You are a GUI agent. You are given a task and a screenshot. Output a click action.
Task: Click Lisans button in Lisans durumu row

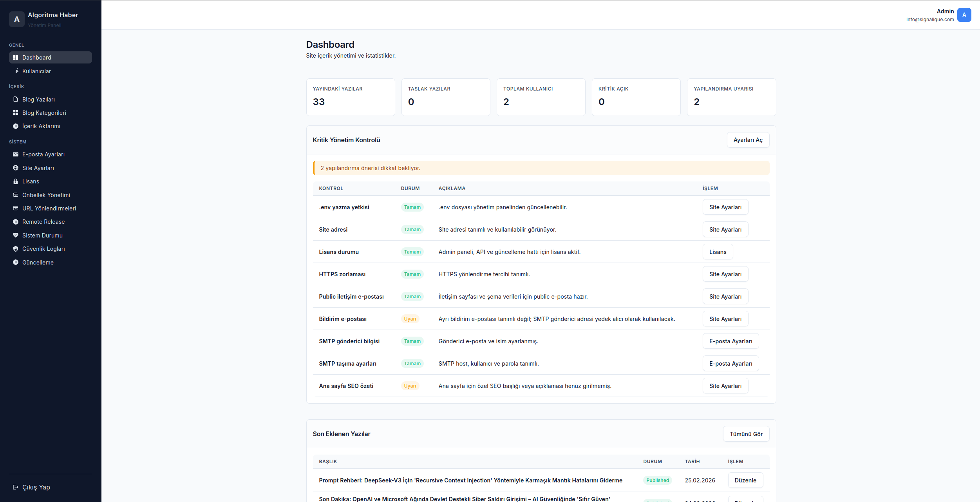point(718,252)
